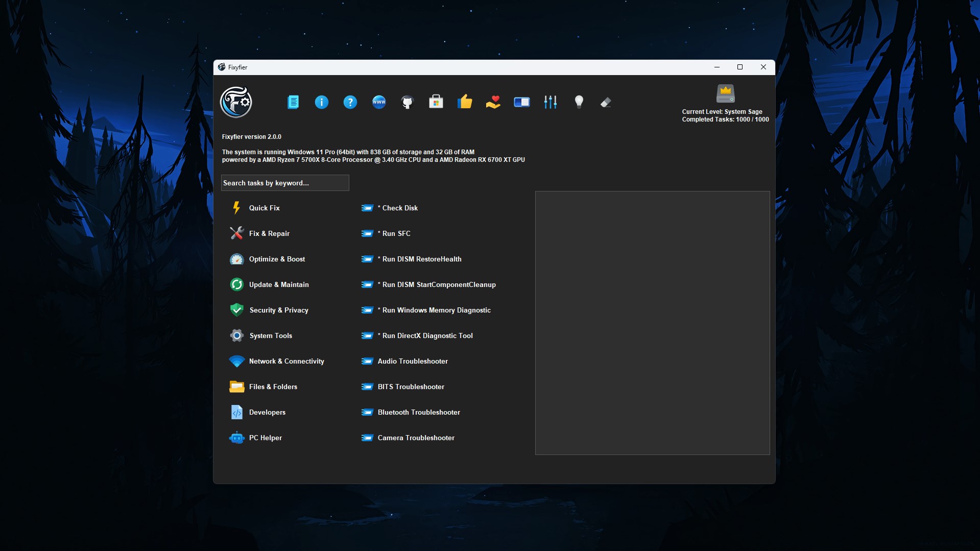980x551 pixels.
Task: Open the settings sliders icon
Action: (x=551, y=102)
